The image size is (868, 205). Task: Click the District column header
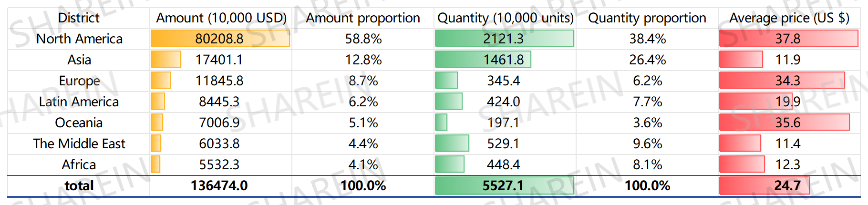(x=79, y=18)
